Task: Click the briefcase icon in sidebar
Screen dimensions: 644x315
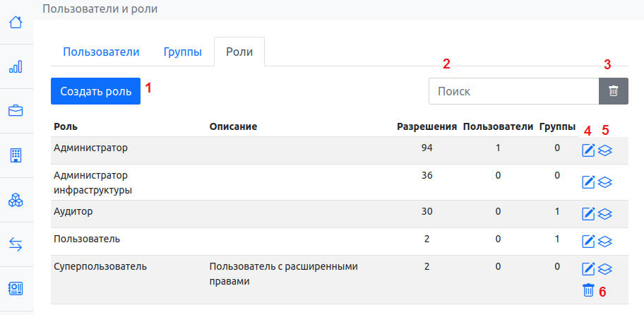Action: [16, 111]
